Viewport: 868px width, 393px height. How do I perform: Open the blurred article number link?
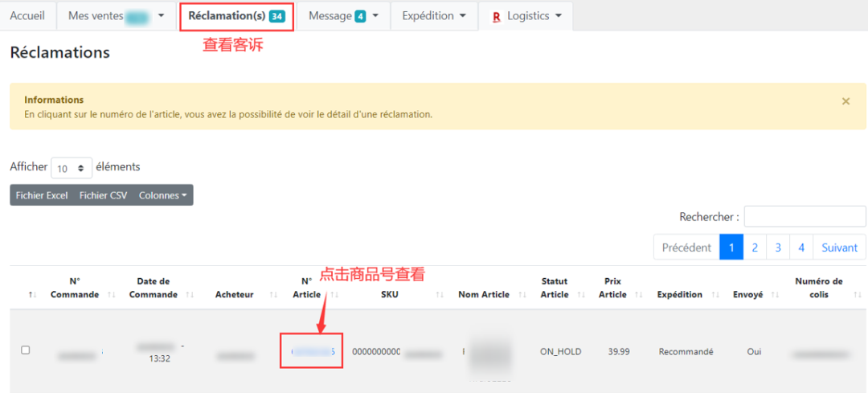[313, 351]
